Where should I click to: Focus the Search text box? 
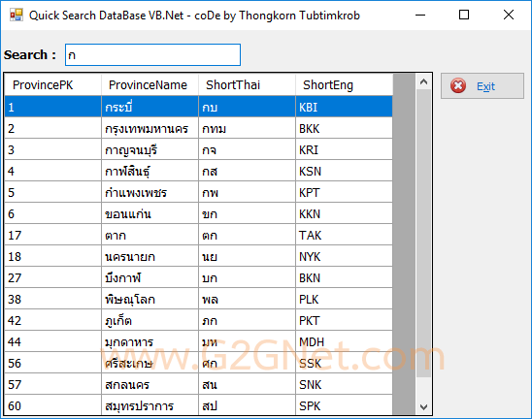[152, 54]
